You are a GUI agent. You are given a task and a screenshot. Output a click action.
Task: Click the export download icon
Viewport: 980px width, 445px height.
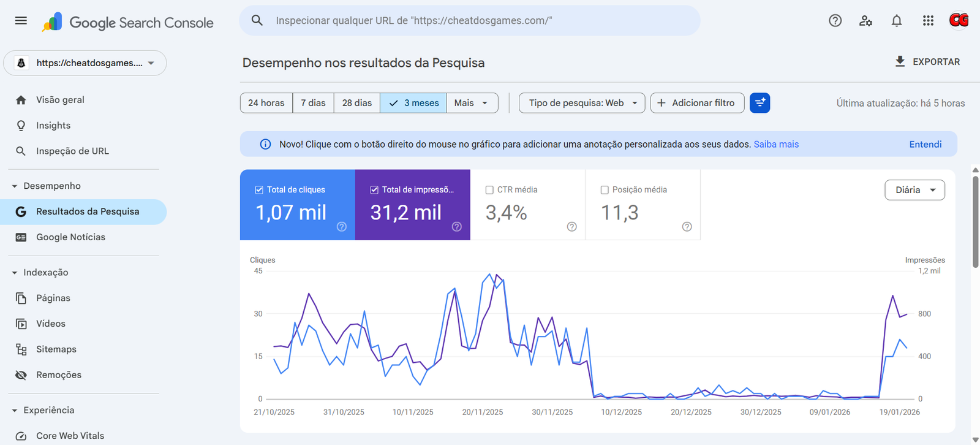coord(900,62)
